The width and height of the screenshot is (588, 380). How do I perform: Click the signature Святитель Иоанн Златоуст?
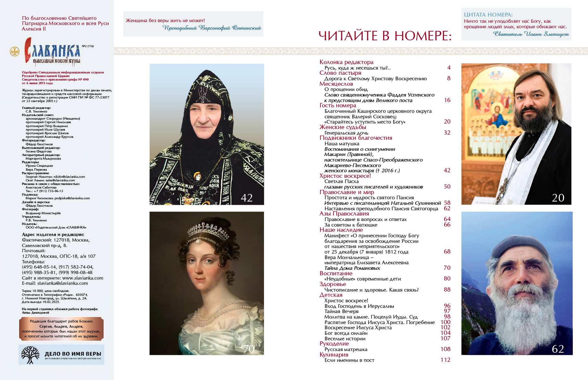tap(531, 34)
